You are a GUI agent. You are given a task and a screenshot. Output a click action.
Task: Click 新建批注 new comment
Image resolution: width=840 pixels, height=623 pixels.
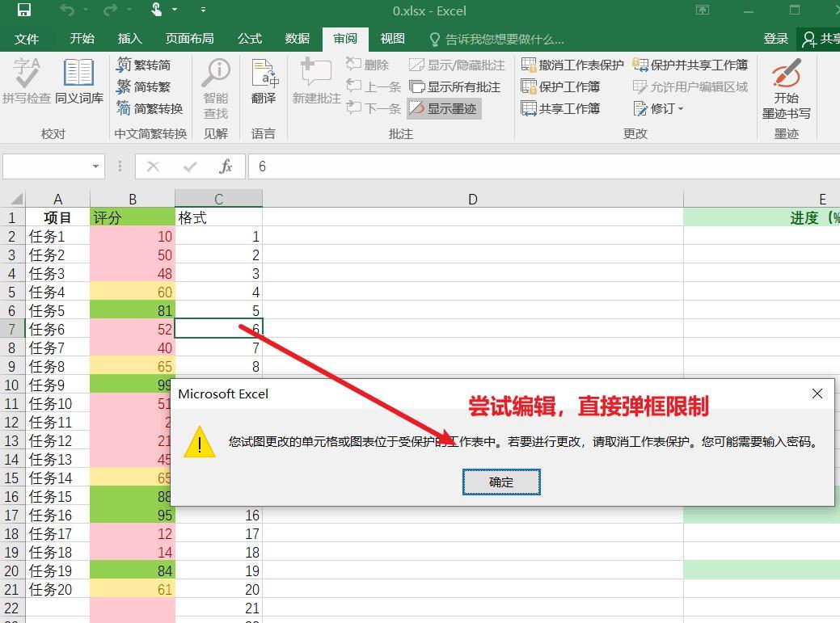[316, 80]
